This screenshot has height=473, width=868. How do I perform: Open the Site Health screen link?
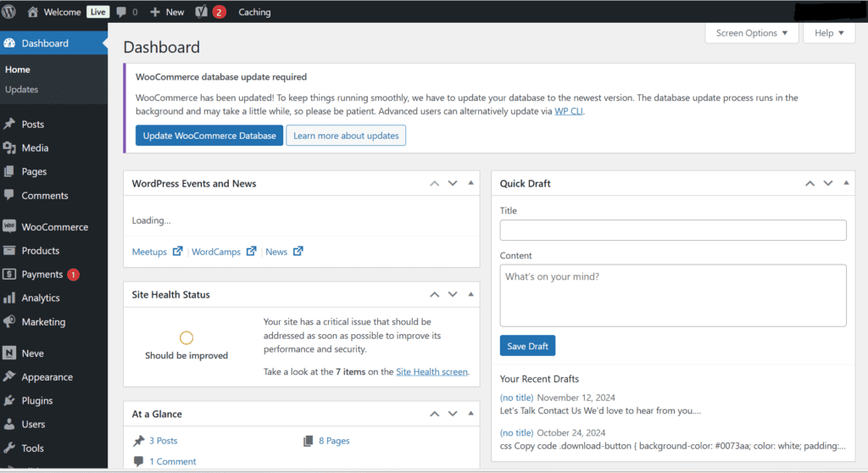431,371
